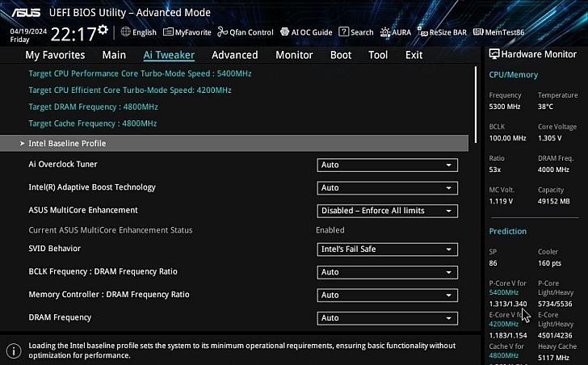Open DRAM Frequency dropdown
Image resolution: width=588 pixels, height=365 pixels.
387,318
